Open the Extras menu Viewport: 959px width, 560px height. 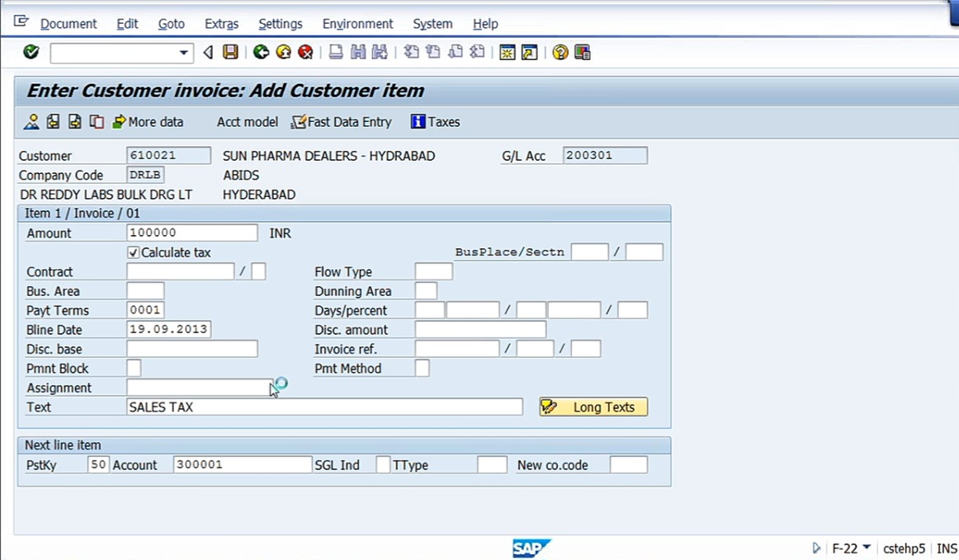coord(221,24)
